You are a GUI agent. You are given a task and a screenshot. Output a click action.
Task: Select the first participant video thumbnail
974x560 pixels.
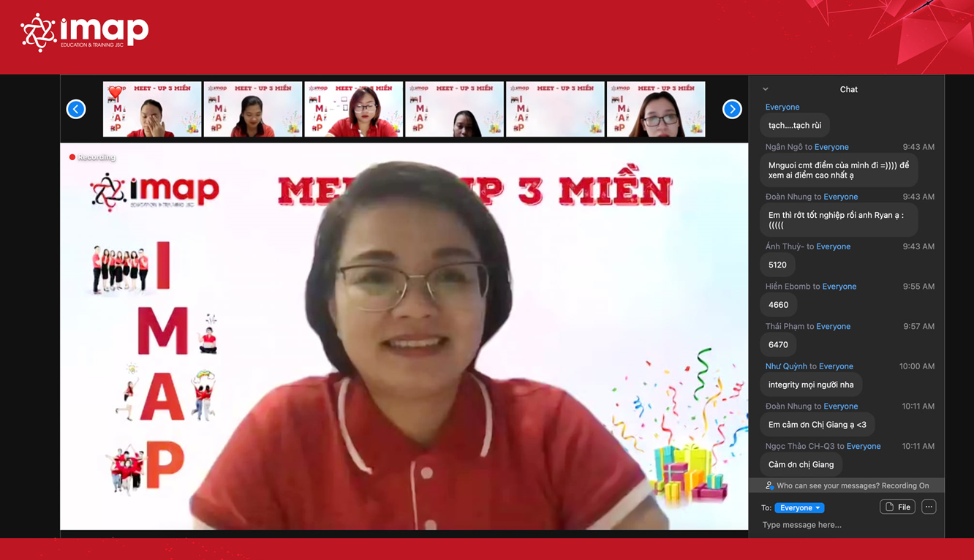click(152, 110)
